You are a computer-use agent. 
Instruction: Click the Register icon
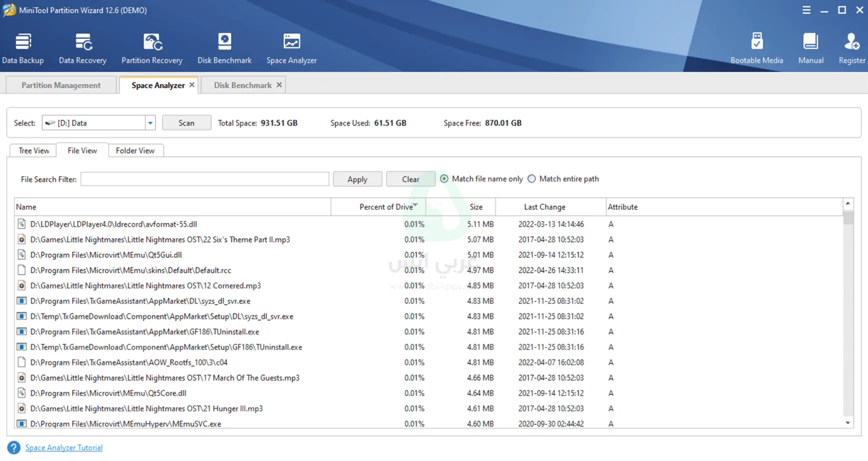(852, 47)
